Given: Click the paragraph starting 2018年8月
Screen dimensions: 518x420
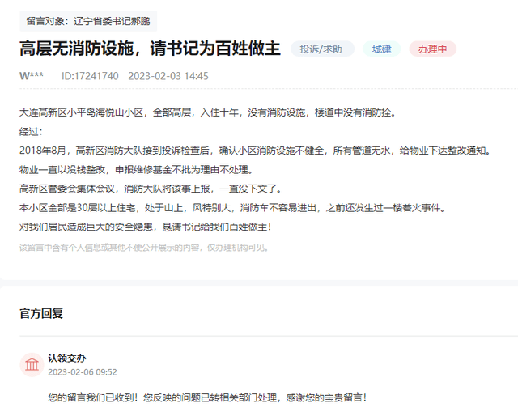Looking at the screenshot, I should pyautogui.click(x=256, y=151).
